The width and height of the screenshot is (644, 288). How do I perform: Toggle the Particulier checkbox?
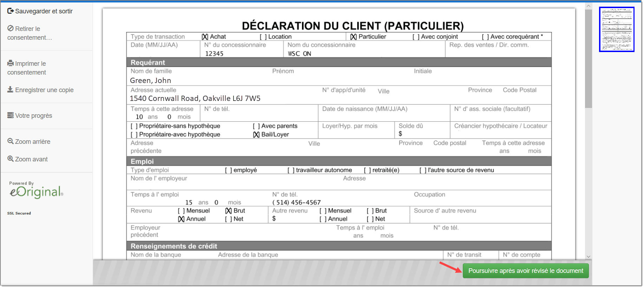click(354, 37)
